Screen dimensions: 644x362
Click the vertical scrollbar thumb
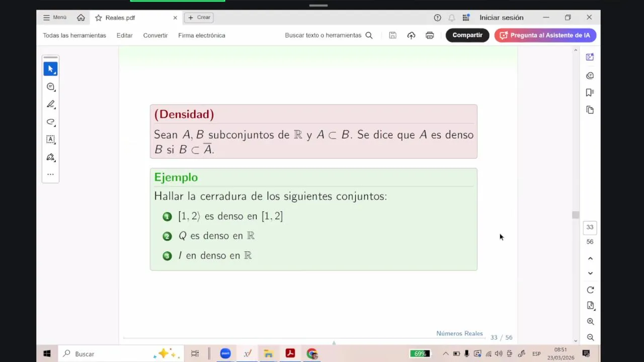(x=576, y=215)
